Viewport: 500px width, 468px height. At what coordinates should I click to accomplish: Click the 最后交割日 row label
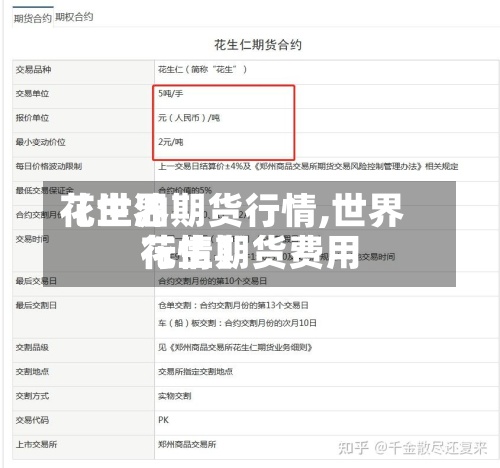click(x=36, y=305)
